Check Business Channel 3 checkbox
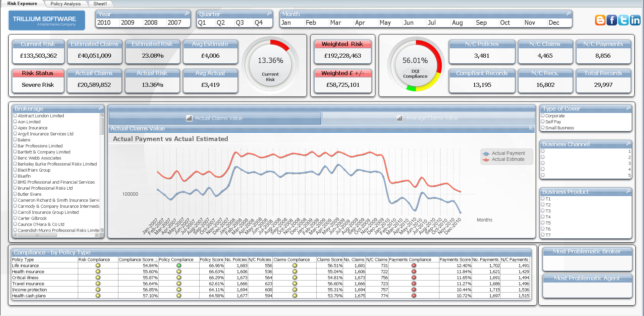The height and width of the screenshot is (316, 644). pos(543,163)
